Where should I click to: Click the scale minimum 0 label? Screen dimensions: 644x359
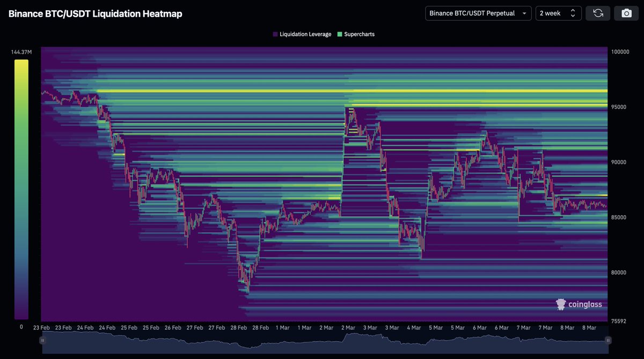[21, 326]
